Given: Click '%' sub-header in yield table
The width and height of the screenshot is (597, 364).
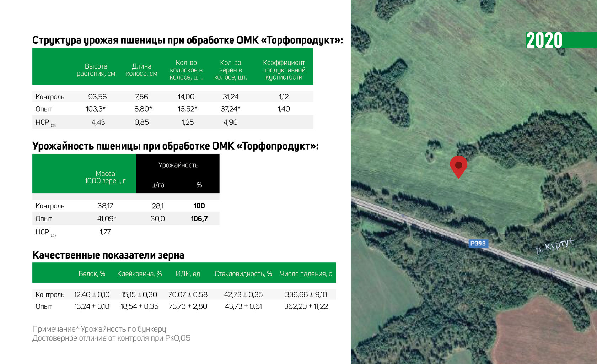Looking at the screenshot, I should point(199,185).
